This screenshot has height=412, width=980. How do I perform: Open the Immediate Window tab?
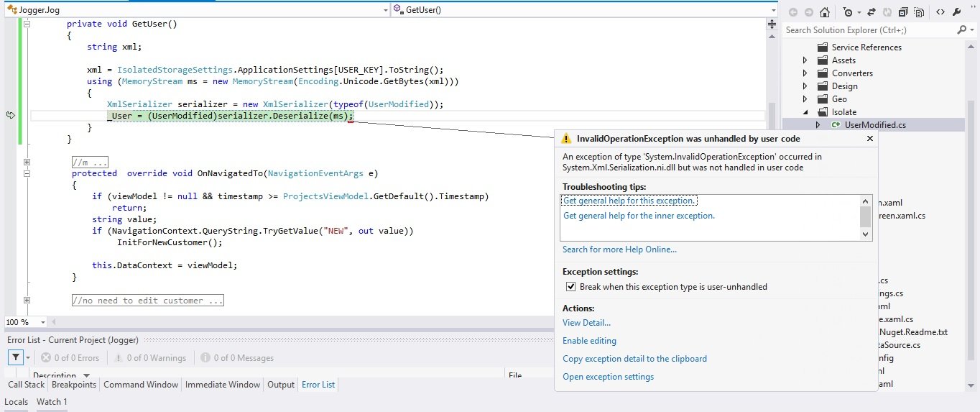click(x=223, y=385)
